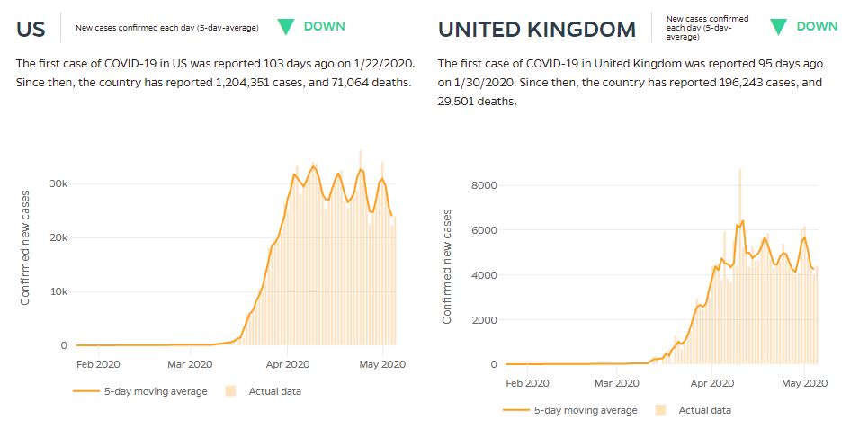Click the orange line icon in UK legend
The width and height of the screenshot is (868, 438).
[x=515, y=410]
